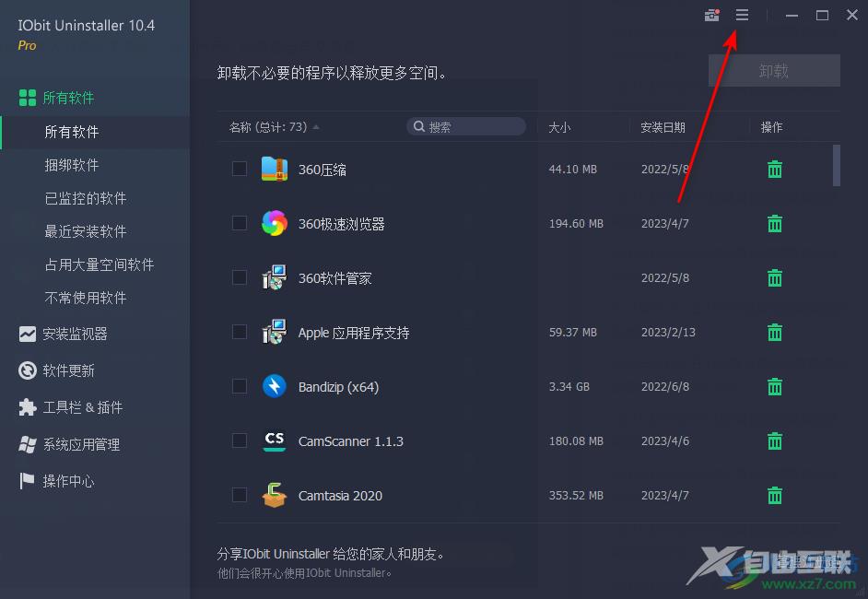The height and width of the screenshot is (599, 868).
Task: Click the Apple 应用程序支持 installer icon
Action: pos(274,332)
